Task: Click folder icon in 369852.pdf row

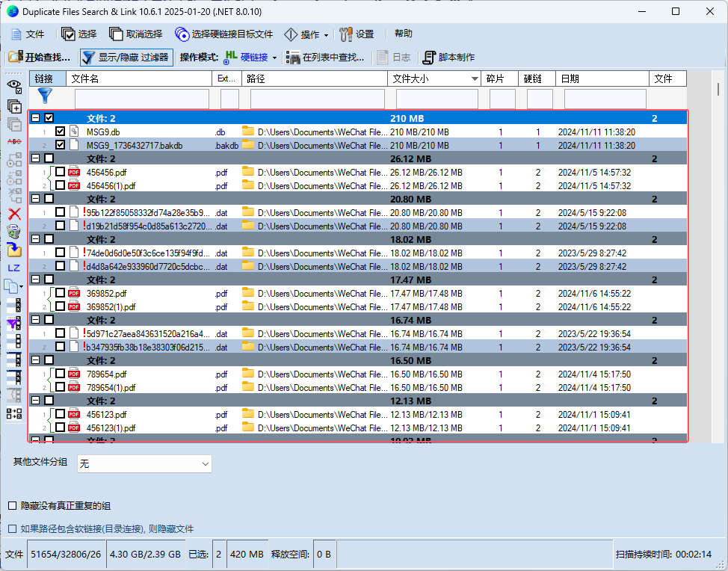Action: click(x=248, y=293)
